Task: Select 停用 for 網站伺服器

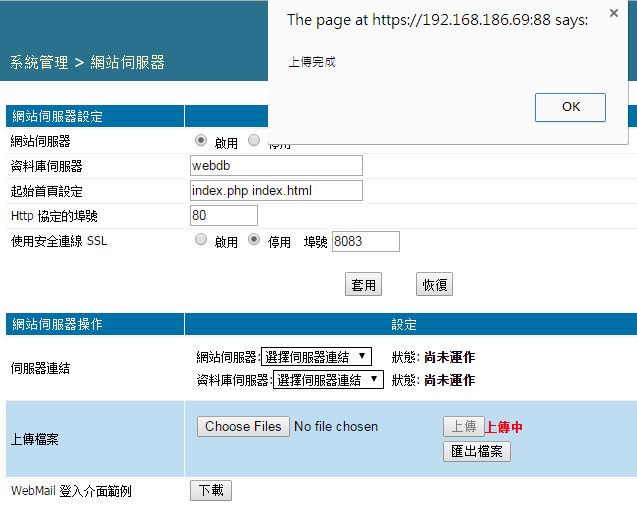Action: 254,141
